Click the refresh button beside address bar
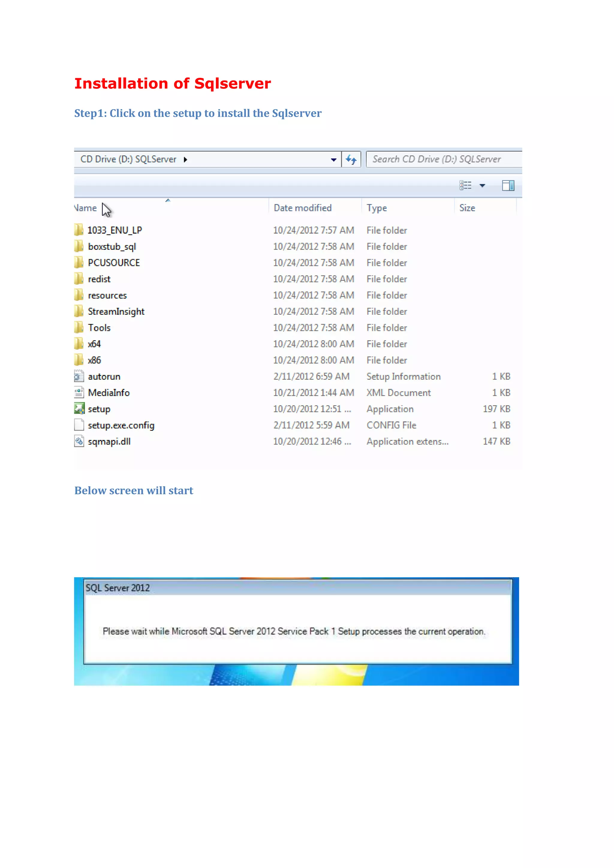 point(351,159)
